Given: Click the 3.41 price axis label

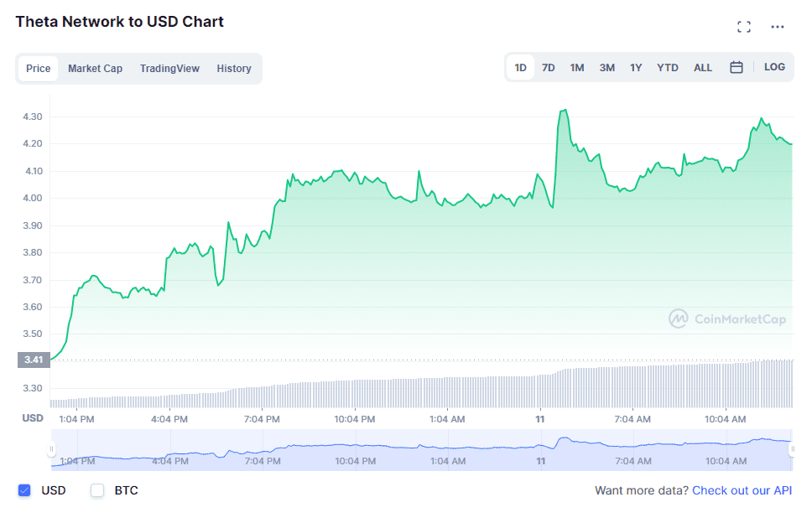Looking at the screenshot, I should click(x=32, y=359).
